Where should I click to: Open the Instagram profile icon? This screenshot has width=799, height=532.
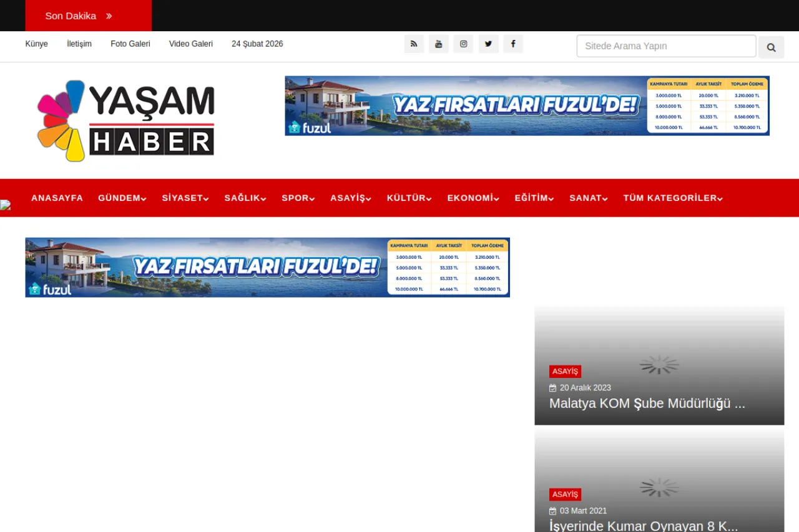point(463,44)
